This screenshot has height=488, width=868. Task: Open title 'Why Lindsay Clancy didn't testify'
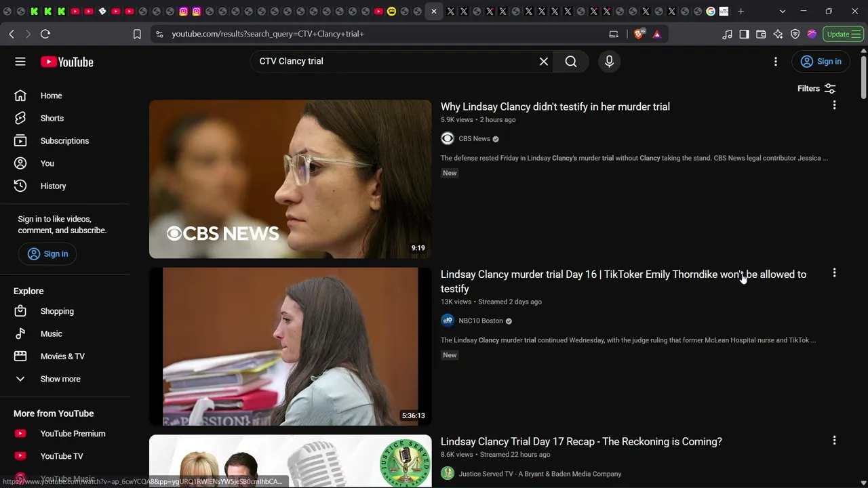(x=555, y=107)
